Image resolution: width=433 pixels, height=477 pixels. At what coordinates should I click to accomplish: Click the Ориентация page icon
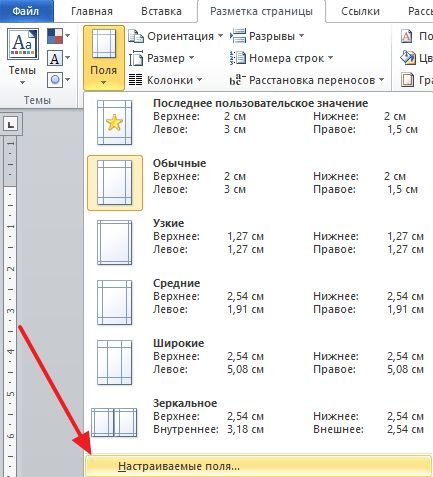coord(136,36)
